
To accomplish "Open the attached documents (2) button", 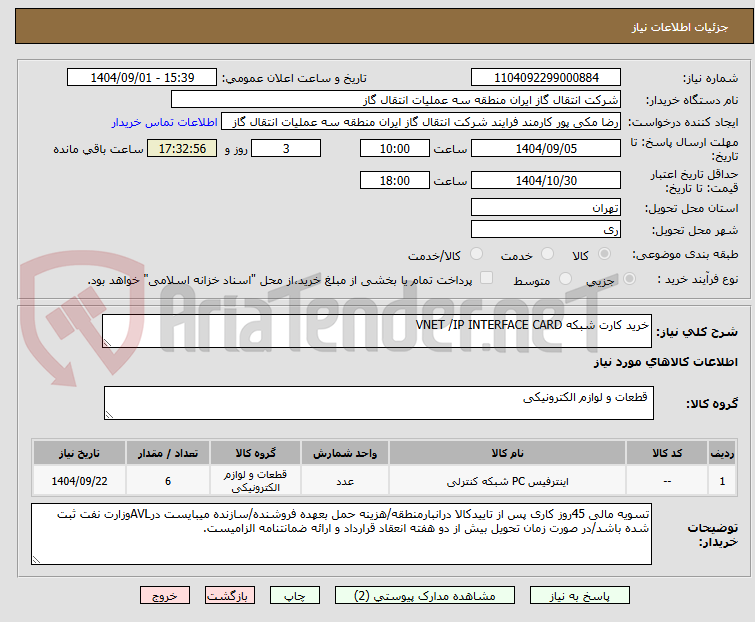I will (x=425, y=596).
